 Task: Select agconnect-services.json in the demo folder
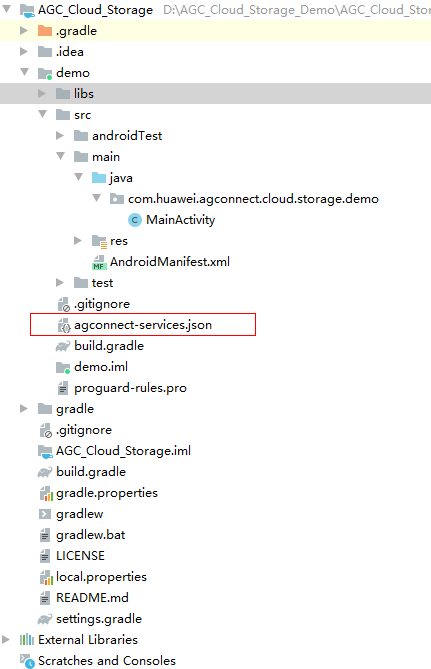[143, 325]
